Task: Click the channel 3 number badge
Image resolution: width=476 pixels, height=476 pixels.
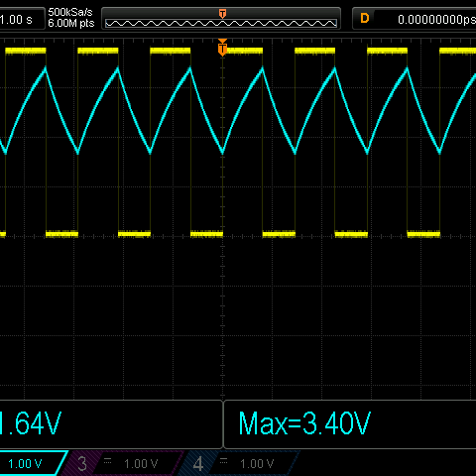Action: (x=82, y=464)
